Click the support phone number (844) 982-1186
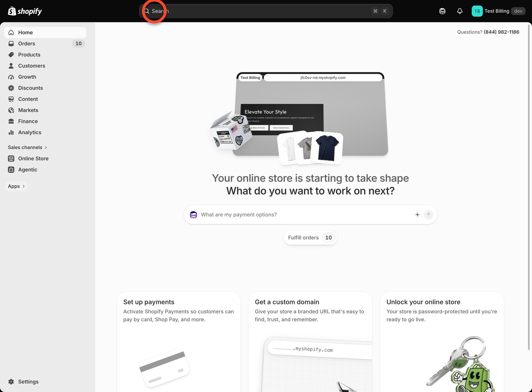The height and width of the screenshot is (392, 532). (501, 32)
